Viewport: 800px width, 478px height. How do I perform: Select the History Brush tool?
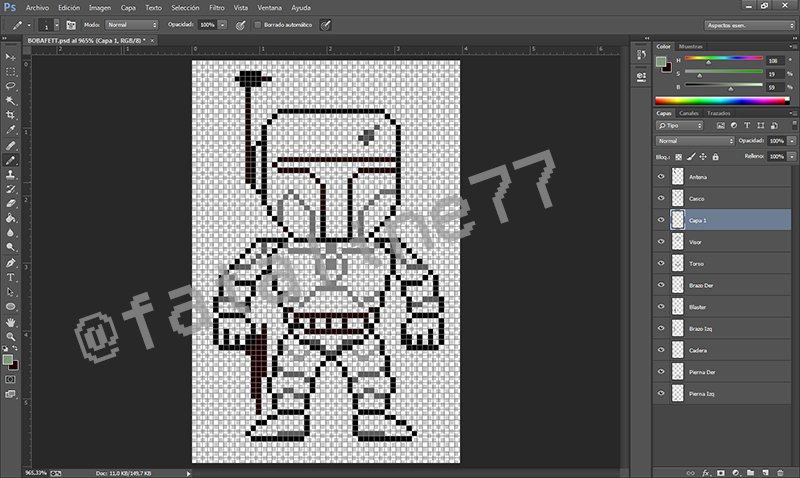point(10,189)
